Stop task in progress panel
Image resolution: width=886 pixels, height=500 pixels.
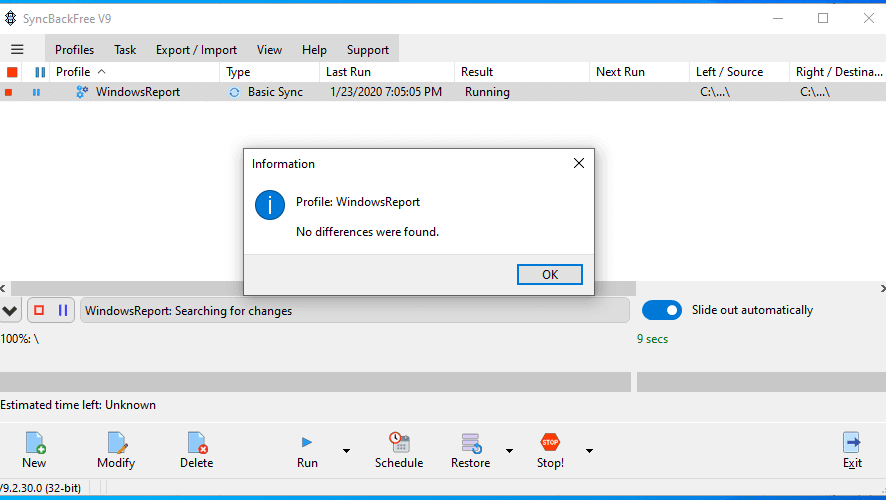click(39, 310)
